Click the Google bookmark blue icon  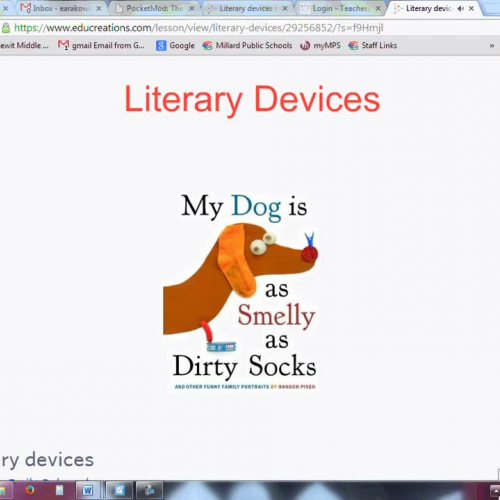pos(161,46)
